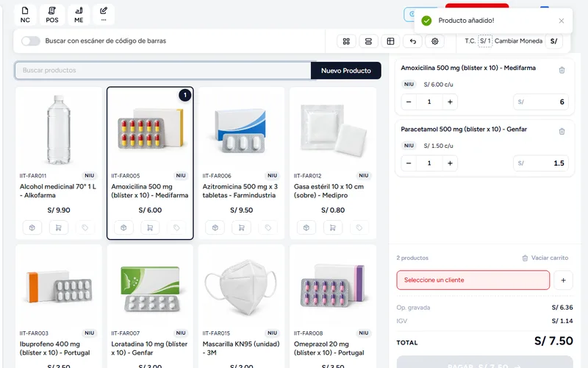The height and width of the screenshot is (368, 588).
Task: Open stock box icon for Gasa estéril
Action: tap(306, 227)
